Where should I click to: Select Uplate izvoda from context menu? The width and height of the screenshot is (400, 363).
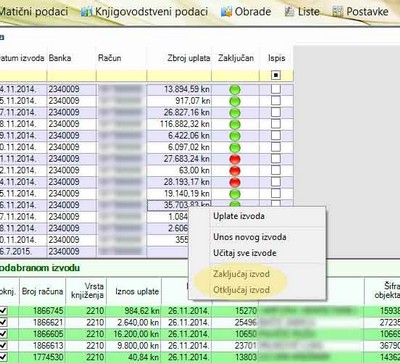(239, 216)
